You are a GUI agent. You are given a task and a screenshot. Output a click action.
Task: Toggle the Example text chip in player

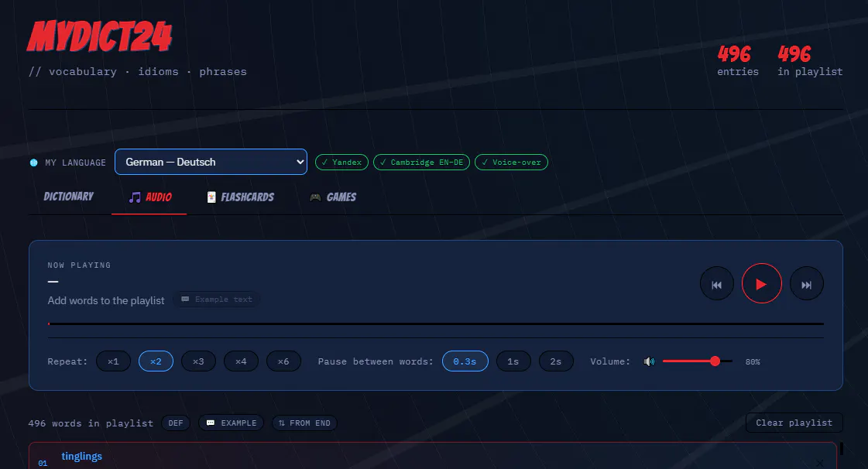click(217, 300)
